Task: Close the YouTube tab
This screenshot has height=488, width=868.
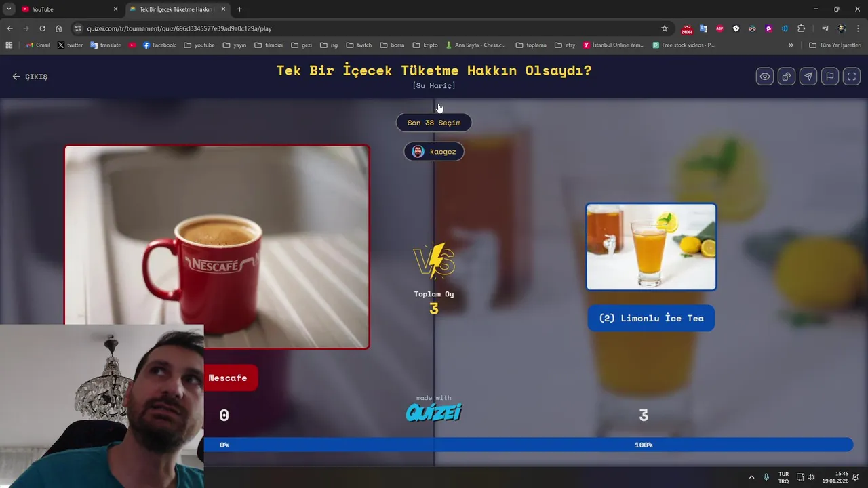Action: point(115,9)
